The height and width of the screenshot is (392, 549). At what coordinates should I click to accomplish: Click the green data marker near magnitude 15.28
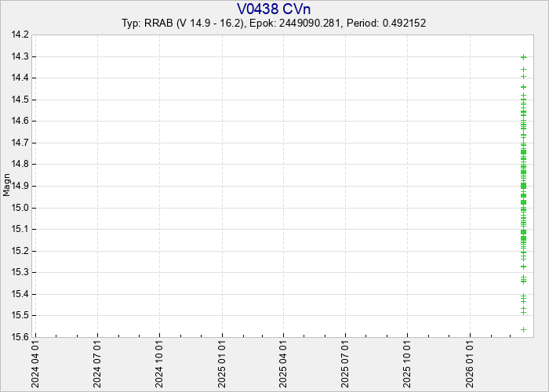523,267
